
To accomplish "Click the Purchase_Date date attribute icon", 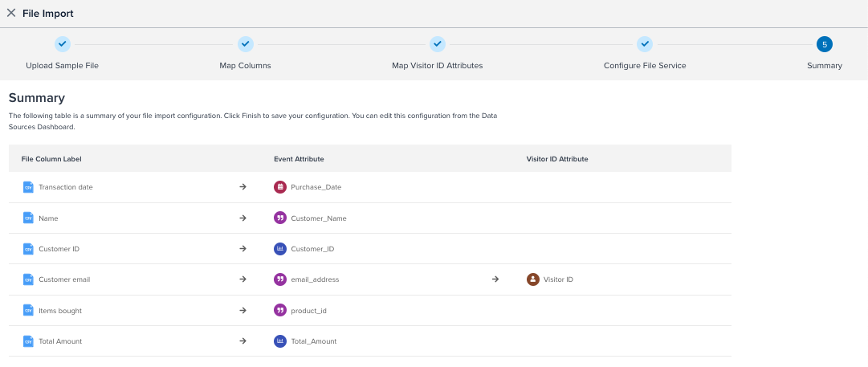I will (280, 187).
